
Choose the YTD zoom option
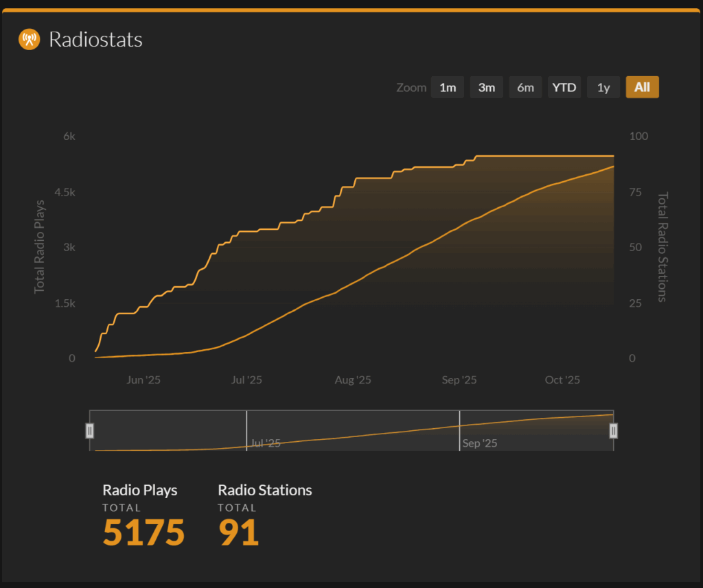click(x=564, y=87)
